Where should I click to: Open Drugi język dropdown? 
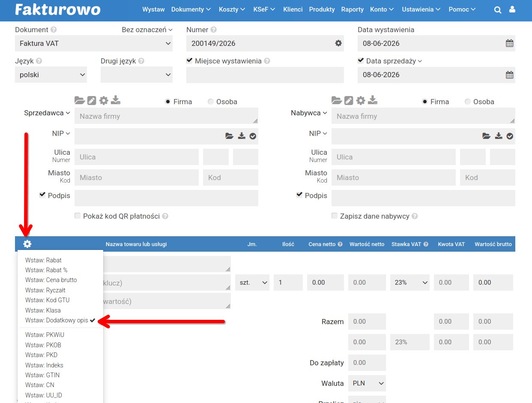(137, 75)
